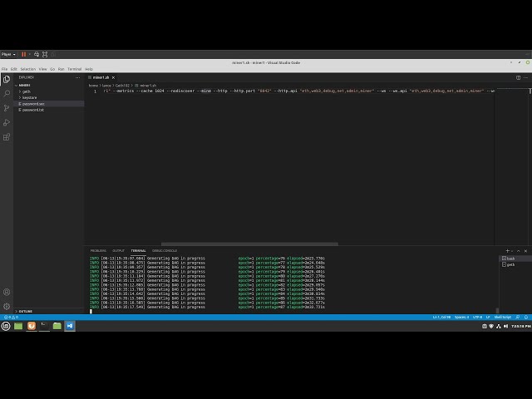Image resolution: width=532 pixels, height=399 pixels.
Task: Switch to the Output panel tab
Action: pyautogui.click(x=118, y=251)
